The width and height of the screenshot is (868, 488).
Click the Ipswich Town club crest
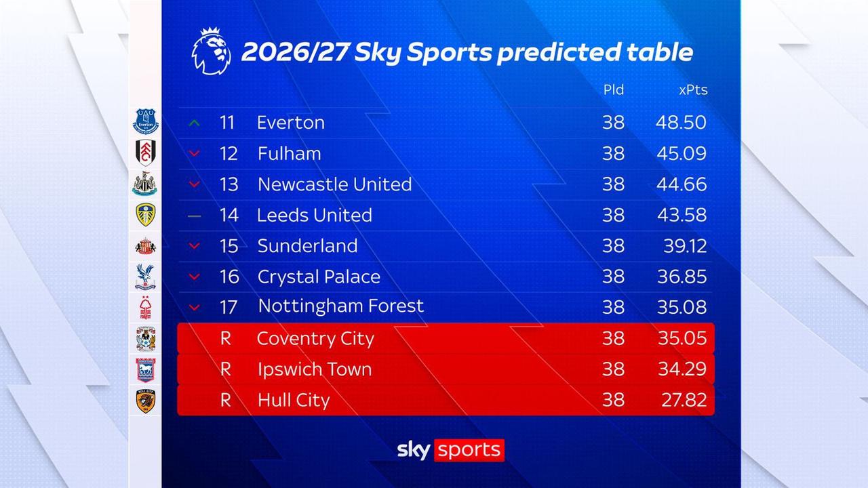tap(145, 369)
